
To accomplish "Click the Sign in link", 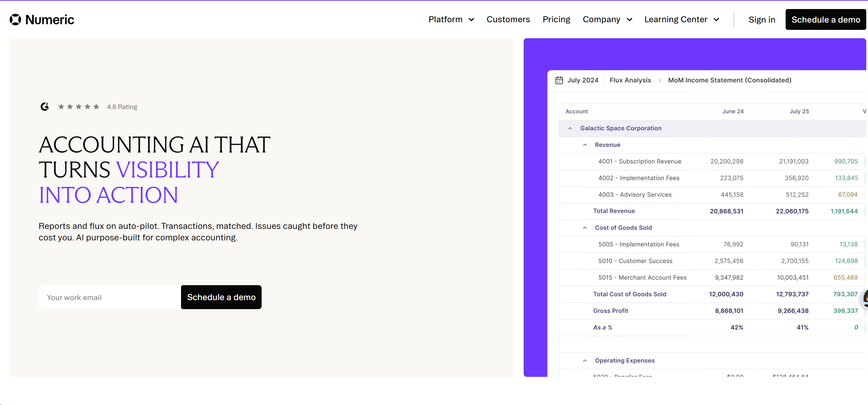I will coord(762,20).
